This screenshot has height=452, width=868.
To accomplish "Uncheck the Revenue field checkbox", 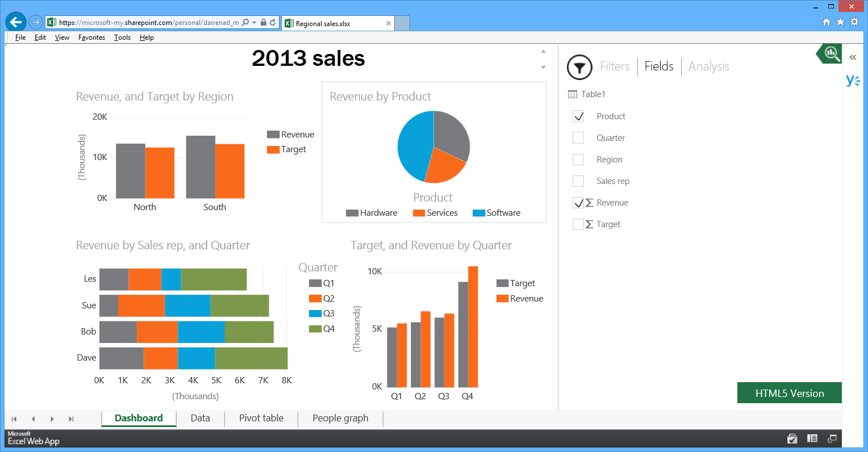I will click(x=578, y=203).
